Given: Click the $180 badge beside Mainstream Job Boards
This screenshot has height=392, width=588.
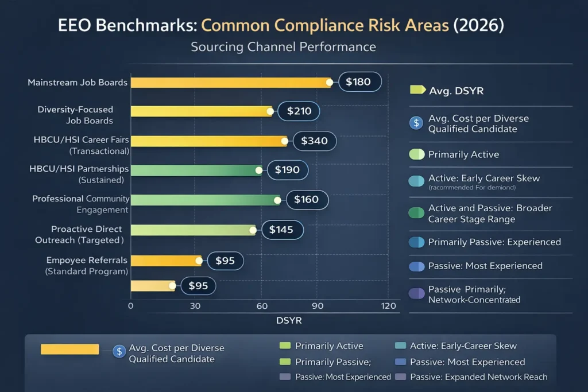Looking at the screenshot, I should coord(360,81).
